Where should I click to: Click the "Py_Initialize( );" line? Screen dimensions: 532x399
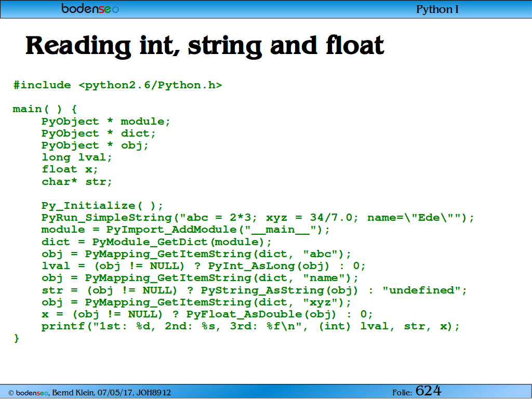pyautogui.click(x=102, y=206)
